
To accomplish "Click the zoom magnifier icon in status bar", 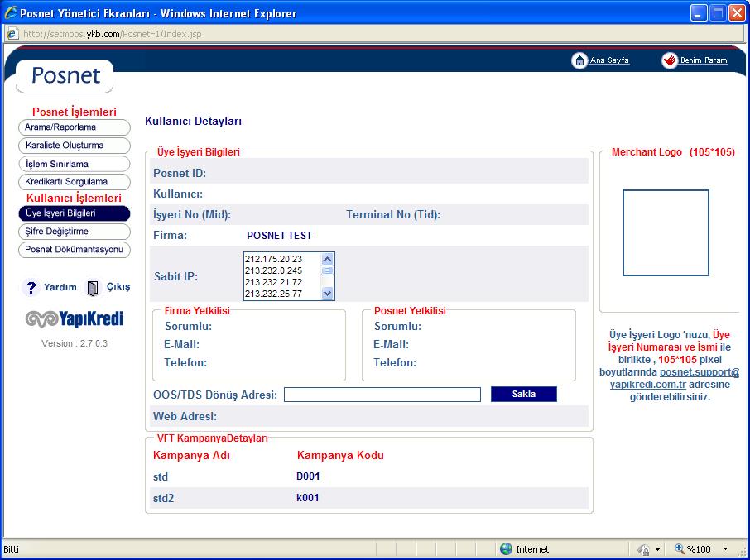I will pyautogui.click(x=679, y=549).
